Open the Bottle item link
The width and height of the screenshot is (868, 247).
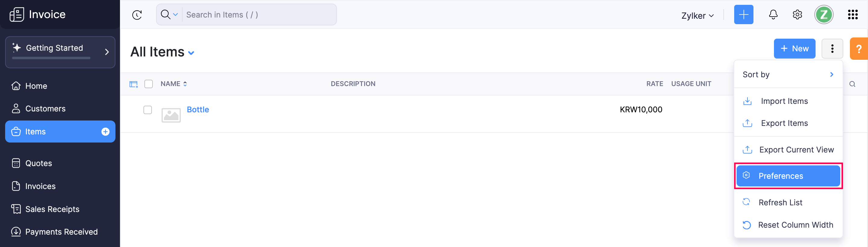tap(198, 109)
